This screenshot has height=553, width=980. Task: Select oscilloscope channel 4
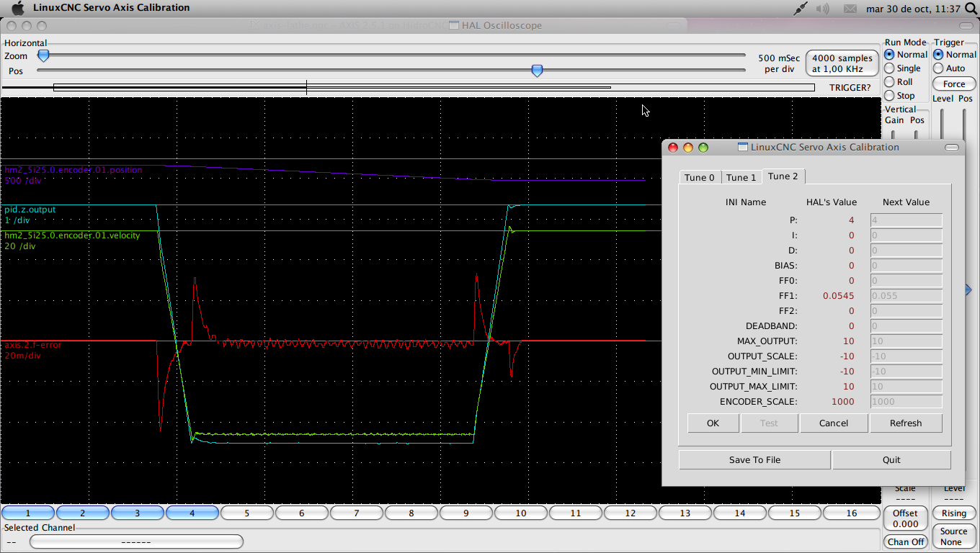[x=192, y=513]
